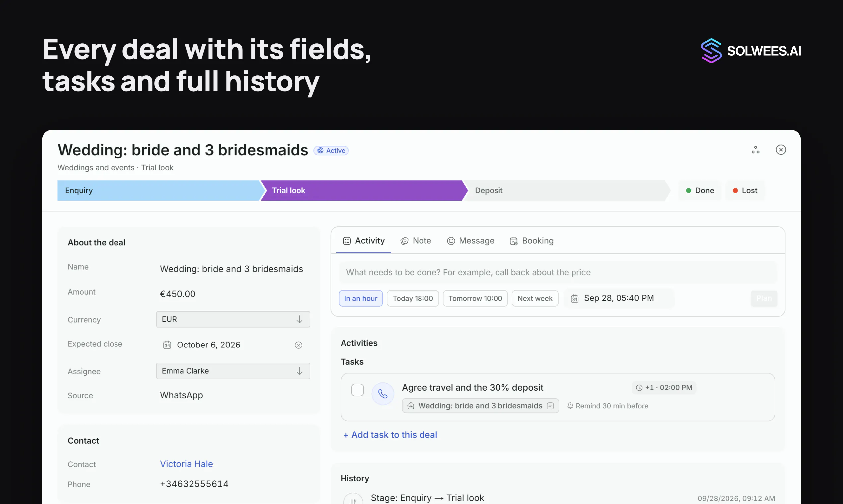
Task: Click the briefcase icon in the task deal tag
Action: pyautogui.click(x=411, y=406)
